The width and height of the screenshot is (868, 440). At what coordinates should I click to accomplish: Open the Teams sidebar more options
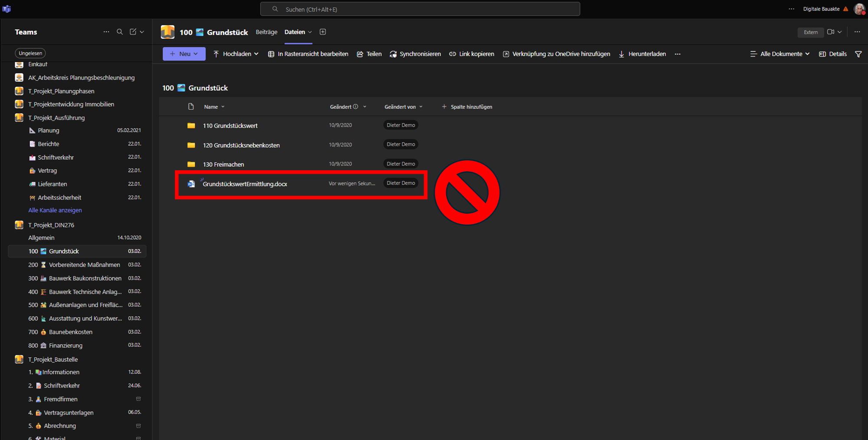click(106, 32)
